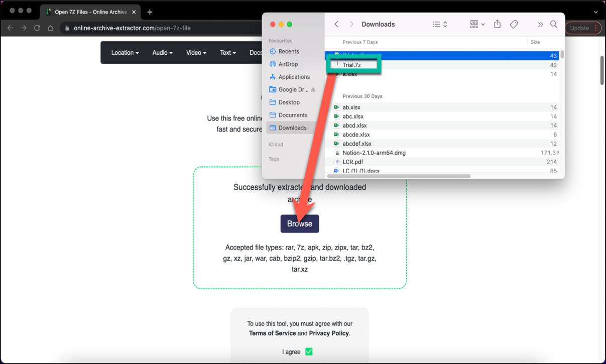The width and height of the screenshot is (606, 364).
Task: Open a new browser tab
Action: click(150, 12)
